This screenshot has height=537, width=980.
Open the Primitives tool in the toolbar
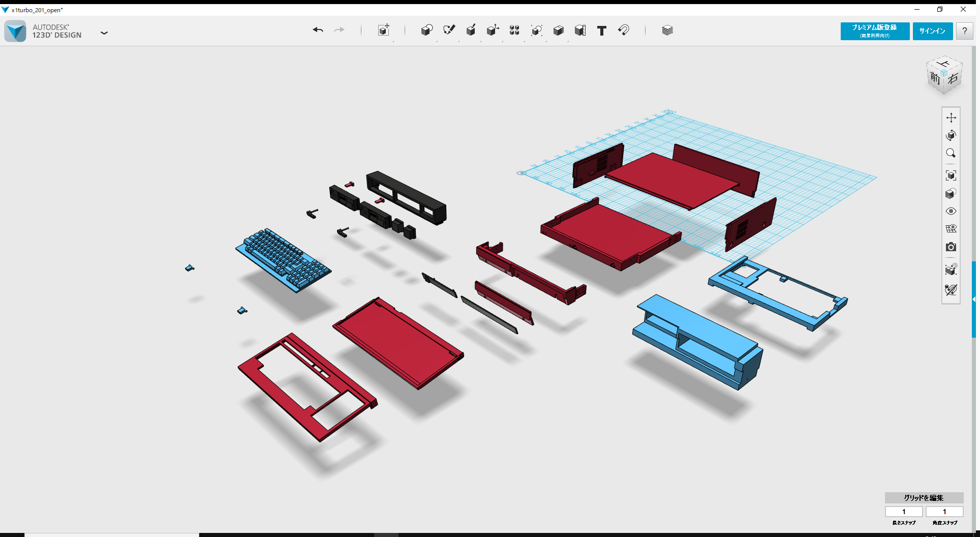point(427,31)
